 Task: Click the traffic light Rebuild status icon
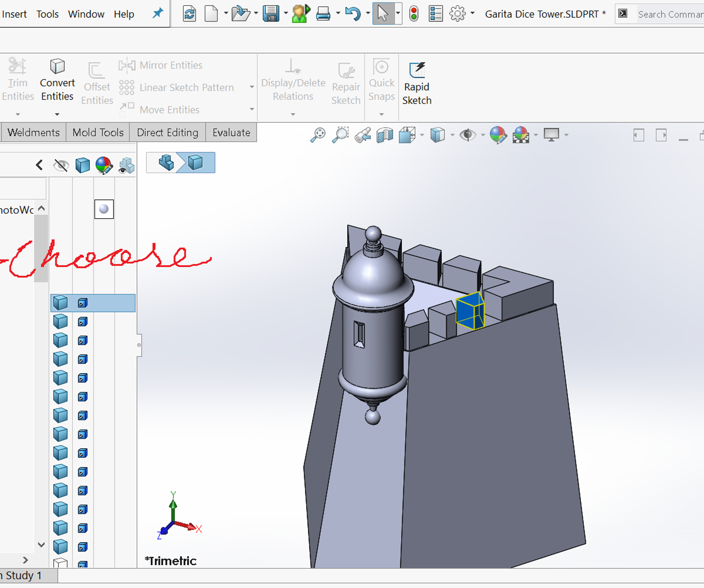pyautogui.click(x=414, y=14)
